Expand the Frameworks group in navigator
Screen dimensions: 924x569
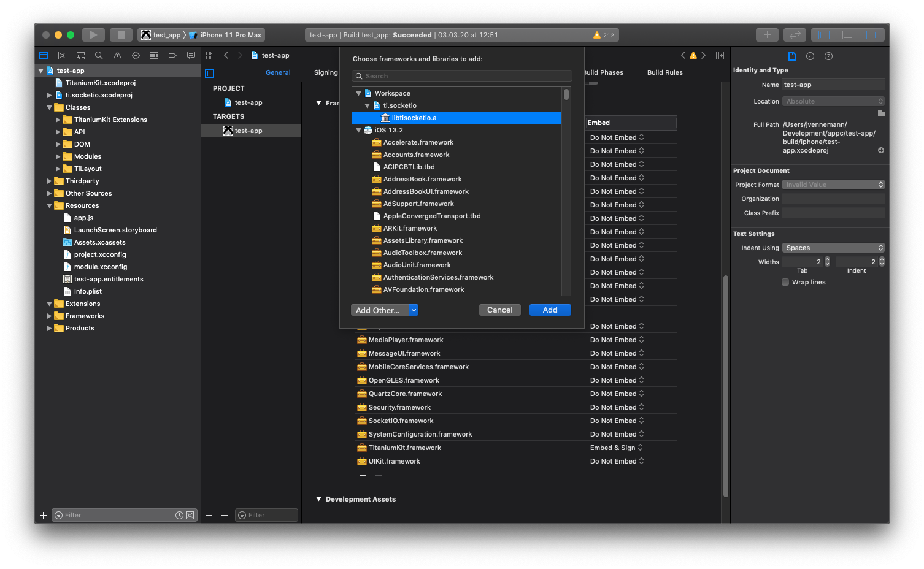49,316
